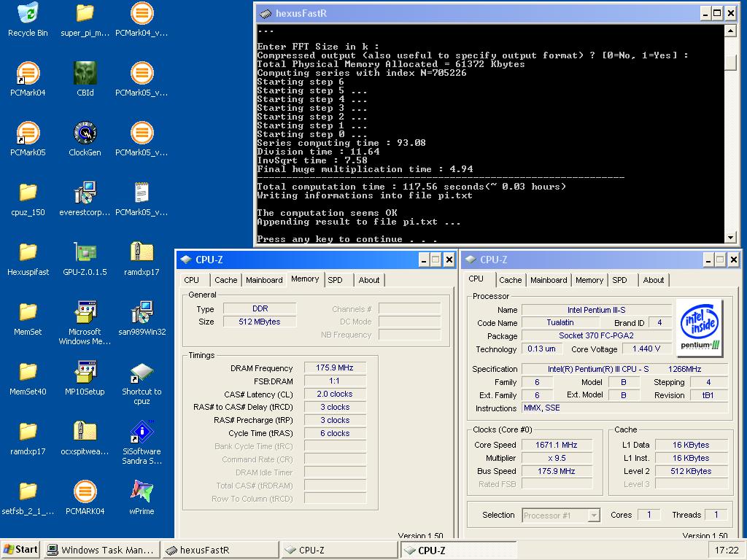Launch the PCMark04 shortcut icon

(x=28, y=74)
